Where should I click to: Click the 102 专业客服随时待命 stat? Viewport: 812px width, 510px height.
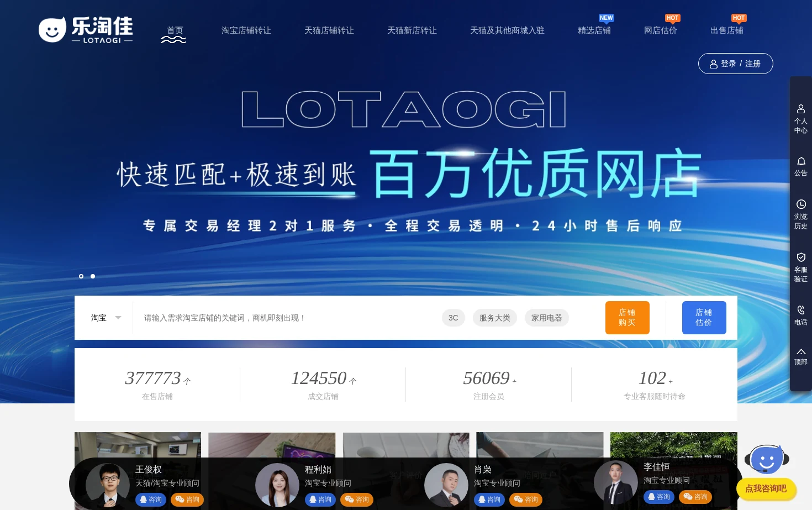pos(655,385)
